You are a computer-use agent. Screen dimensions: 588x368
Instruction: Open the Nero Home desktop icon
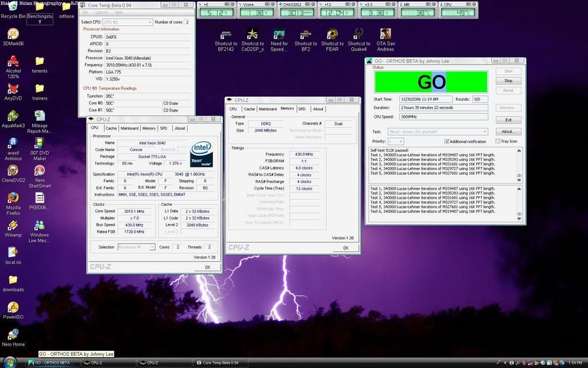[13, 338]
